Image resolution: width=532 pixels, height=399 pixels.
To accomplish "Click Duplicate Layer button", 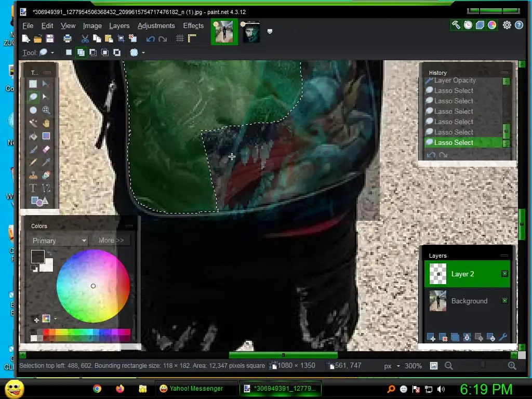I will (x=455, y=337).
